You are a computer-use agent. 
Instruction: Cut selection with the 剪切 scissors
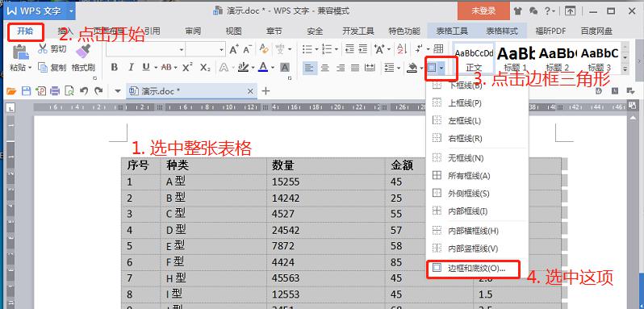click(x=52, y=49)
